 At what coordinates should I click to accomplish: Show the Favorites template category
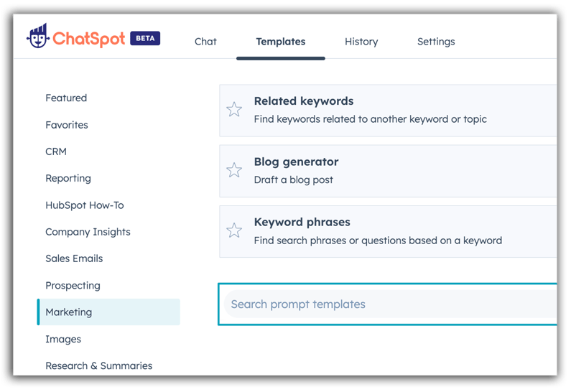point(67,125)
